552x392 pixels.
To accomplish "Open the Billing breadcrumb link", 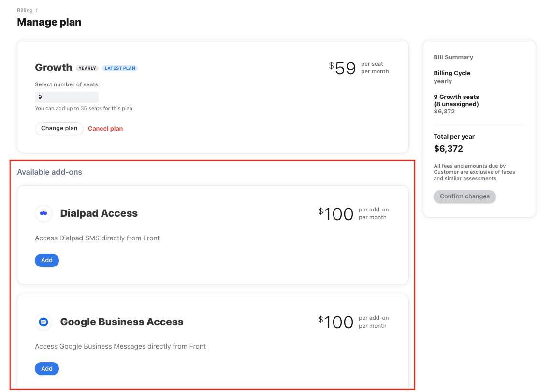I will [x=25, y=10].
